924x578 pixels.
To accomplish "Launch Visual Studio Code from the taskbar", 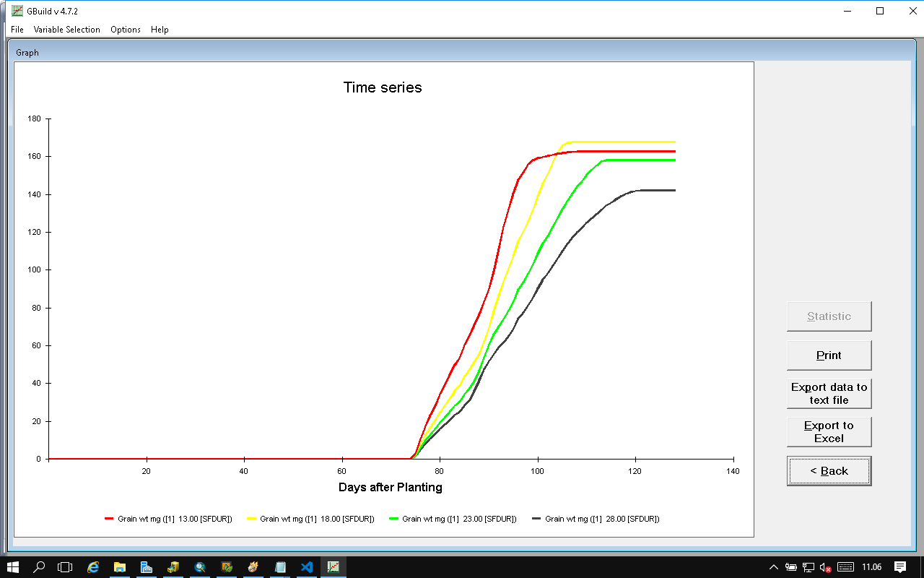I will [307, 567].
